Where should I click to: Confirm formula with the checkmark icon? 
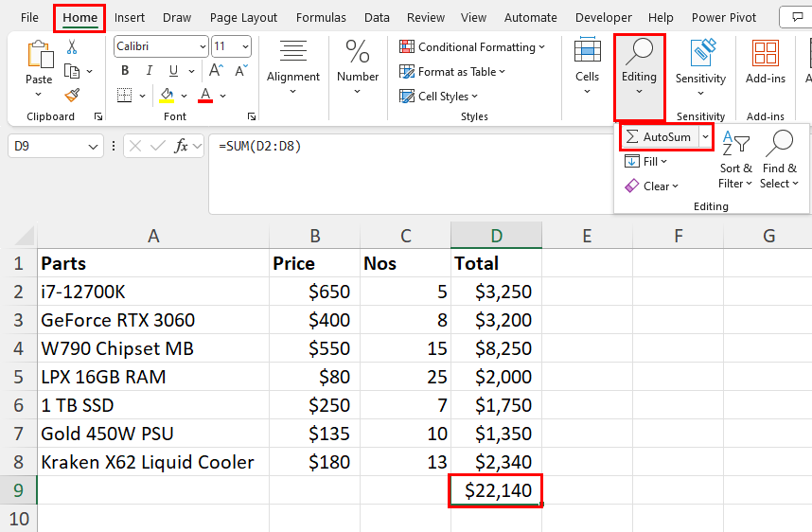tap(157, 147)
